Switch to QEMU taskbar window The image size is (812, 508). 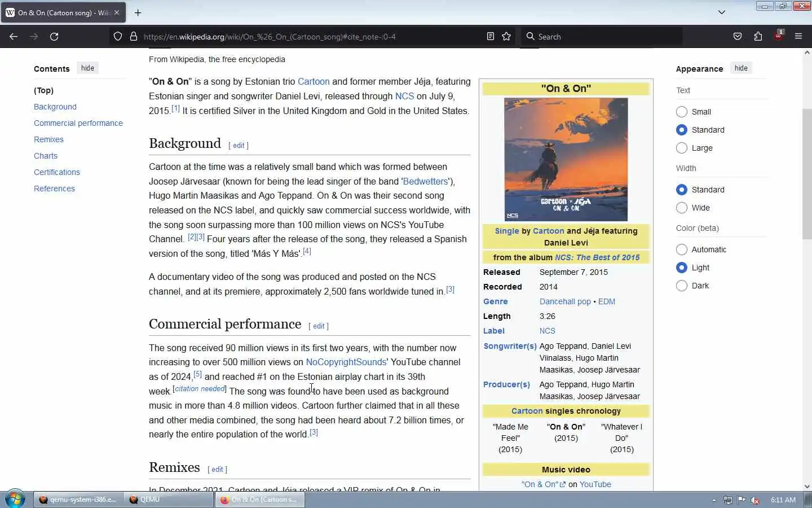(169, 500)
